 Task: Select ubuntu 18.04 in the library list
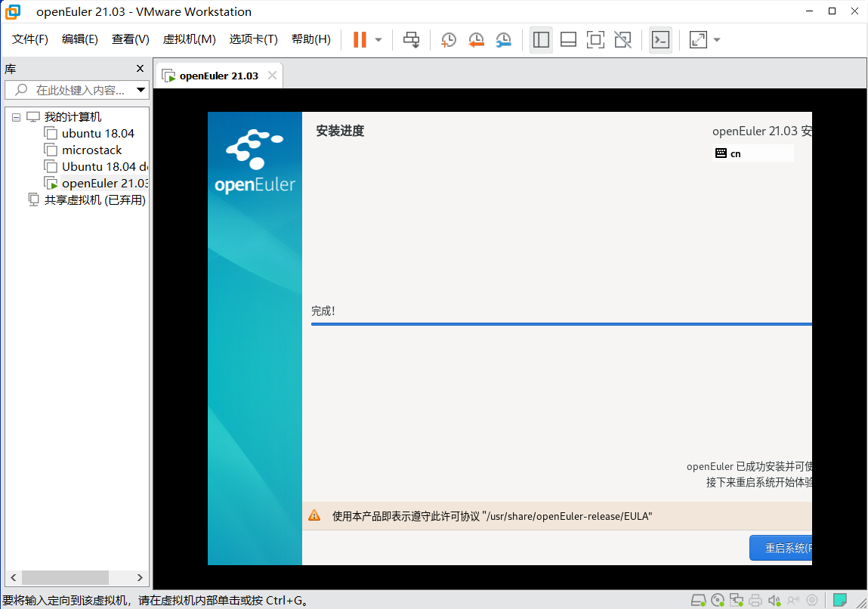tap(97, 133)
